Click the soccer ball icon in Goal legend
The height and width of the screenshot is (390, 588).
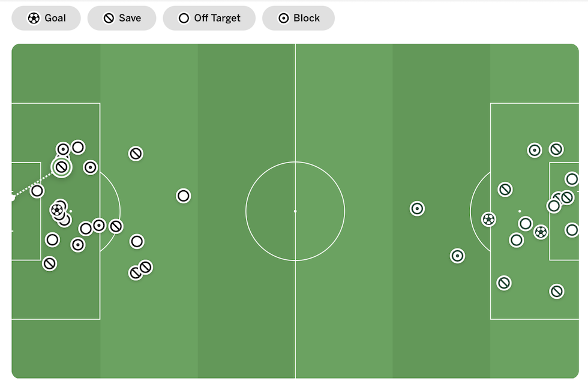[x=34, y=18]
